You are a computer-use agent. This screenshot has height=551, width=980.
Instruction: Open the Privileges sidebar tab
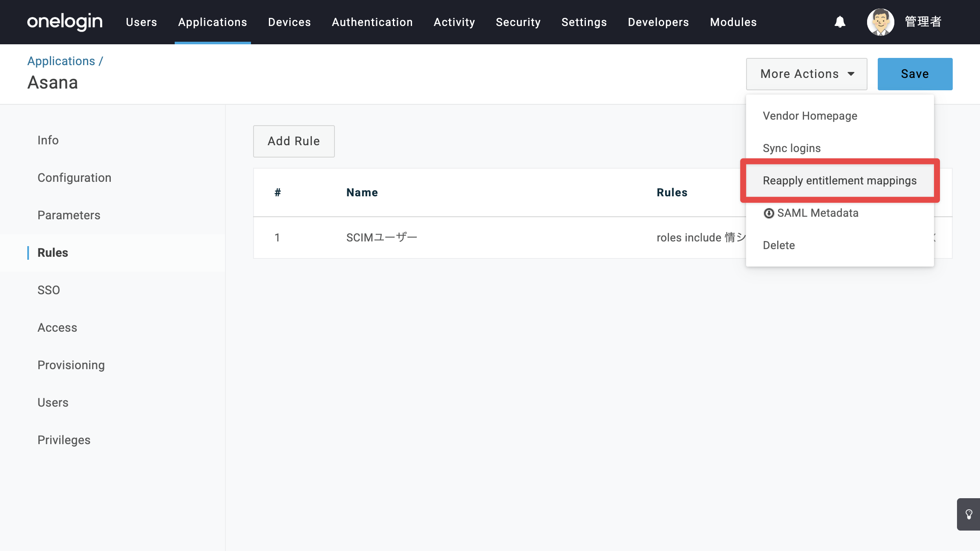tap(64, 440)
